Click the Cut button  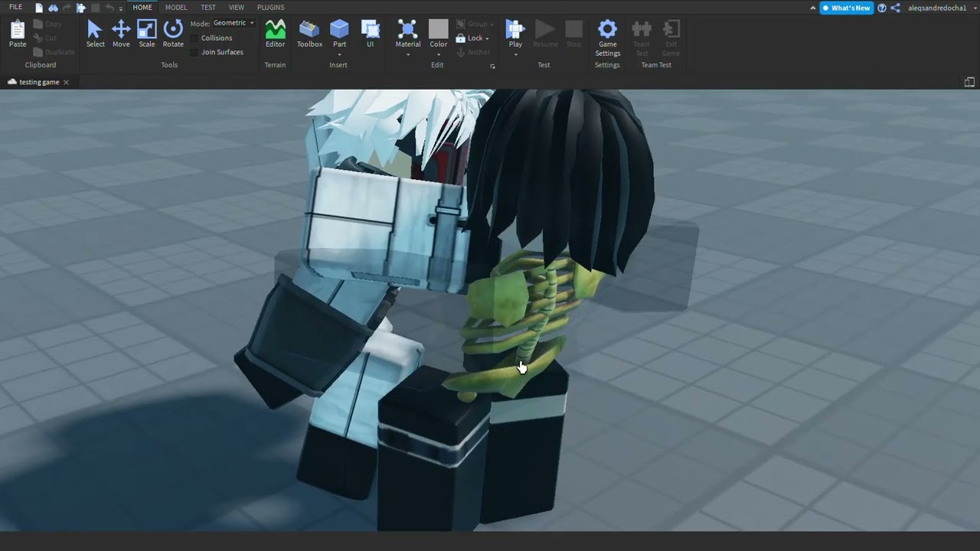click(46, 38)
